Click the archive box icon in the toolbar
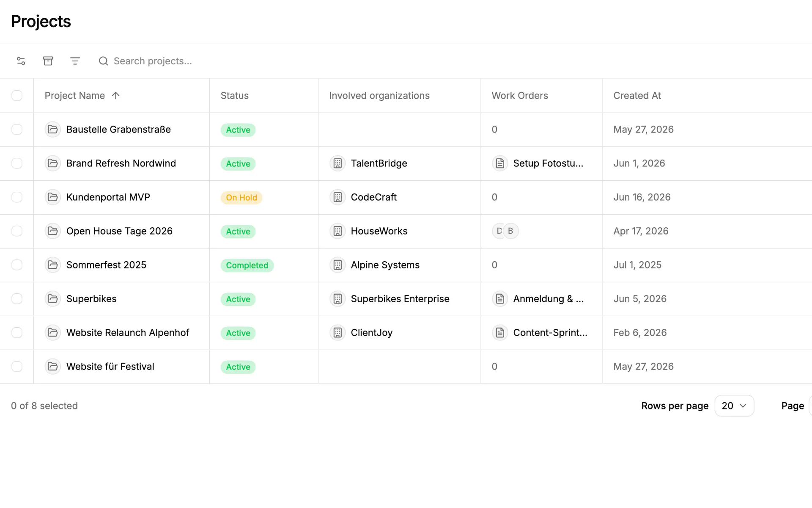This screenshot has width=812, height=508. (48, 61)
